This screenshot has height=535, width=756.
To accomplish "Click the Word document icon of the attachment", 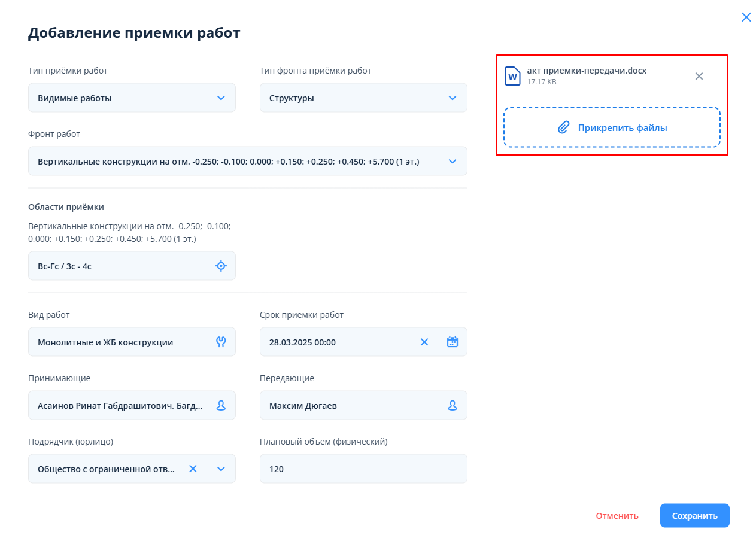I will pyautogui.click(x=512, y=76).
